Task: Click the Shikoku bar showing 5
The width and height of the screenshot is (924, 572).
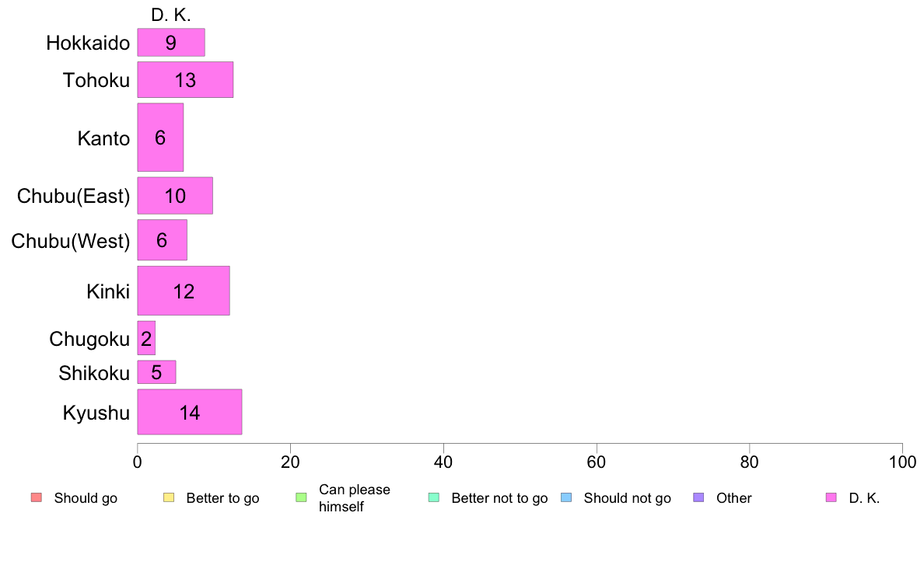Action: coord(156,372)
